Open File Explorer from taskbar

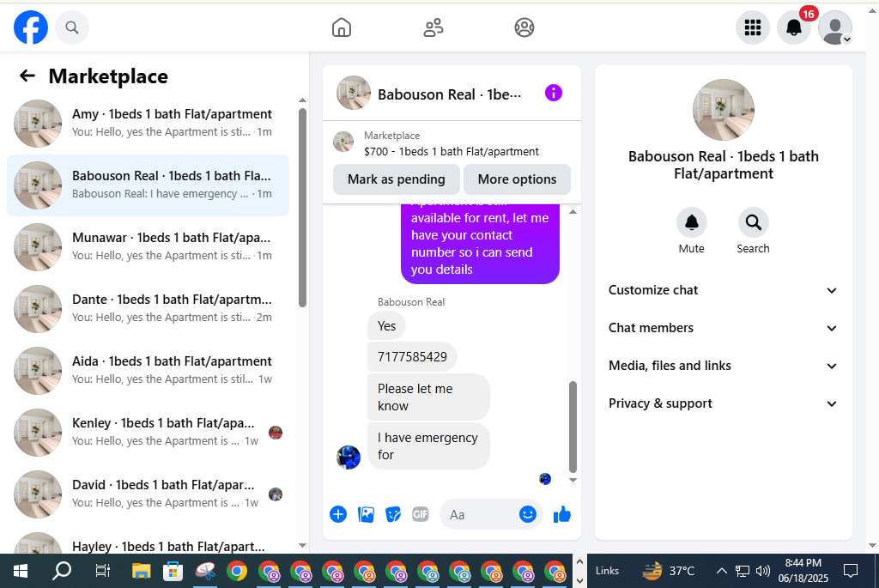pos(141,571)
